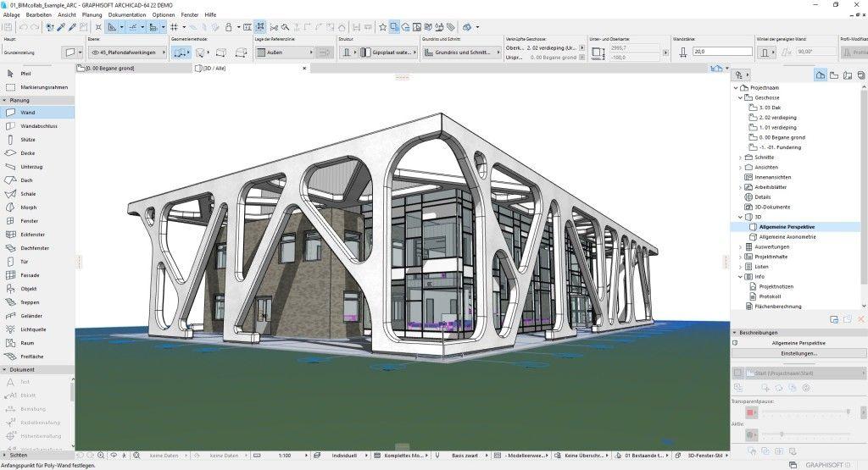Image resolution: width=868 pixels, height=470 pixels.
Task: Expand the Auswertungen tree node
Action: pyautogui.click(x=740, y=247)
